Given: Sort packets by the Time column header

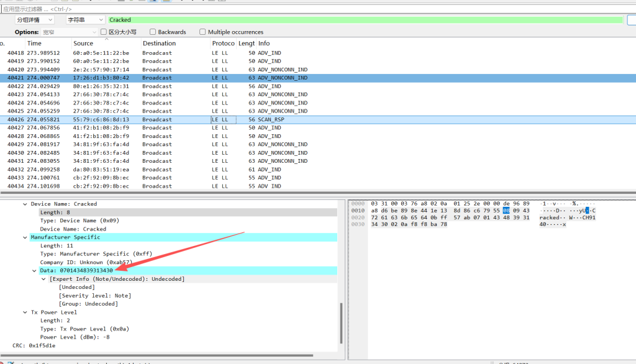Looking at the screenshot, I should (35, 43).
